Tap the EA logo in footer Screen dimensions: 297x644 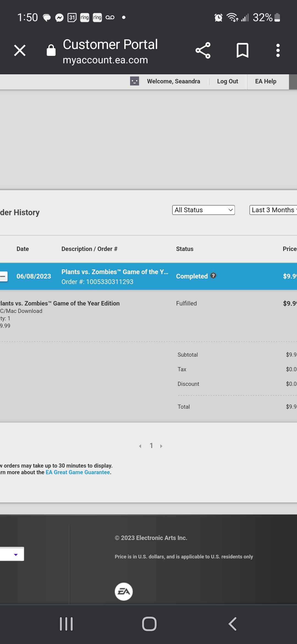point(123,591)
